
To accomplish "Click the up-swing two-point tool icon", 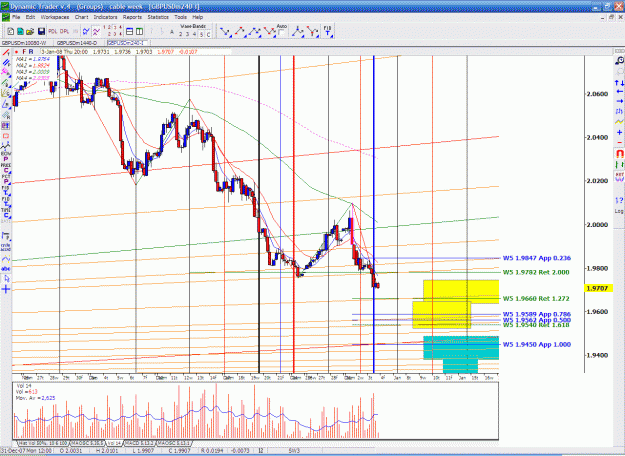I will (x=240, y=32).
